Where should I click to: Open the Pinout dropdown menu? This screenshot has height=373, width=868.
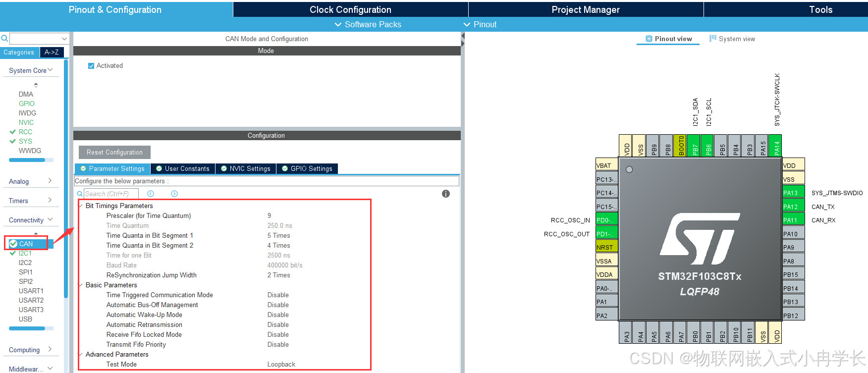pos(480,24)
